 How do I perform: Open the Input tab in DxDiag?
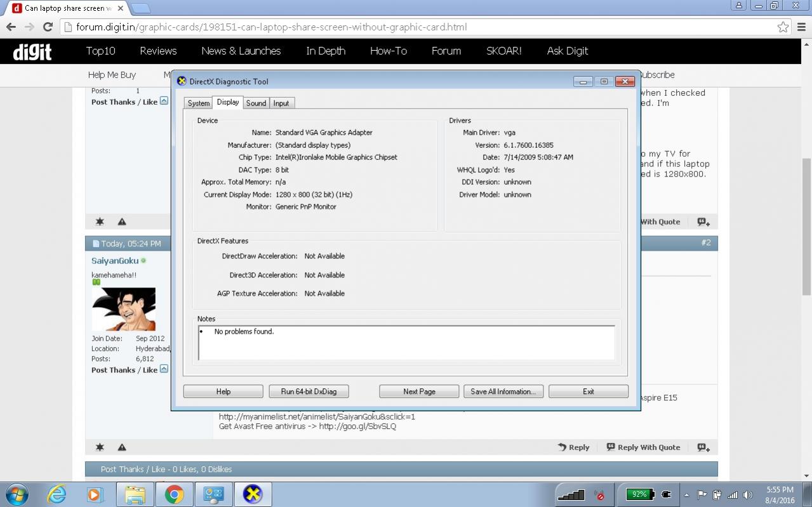point(281,103)
